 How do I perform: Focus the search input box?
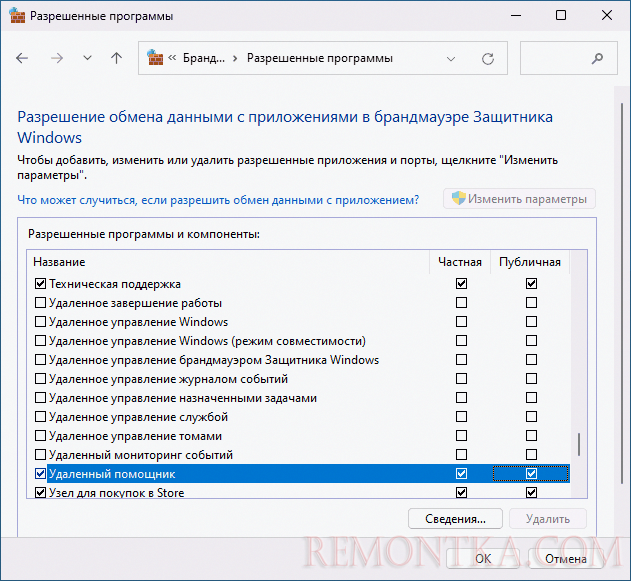tap(569, 58)
